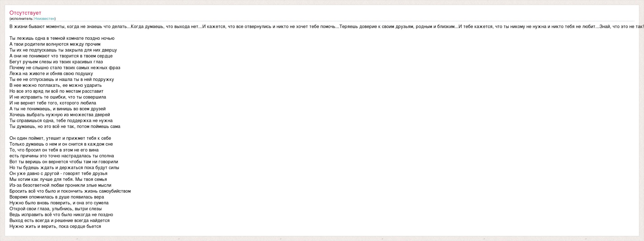Click the line 'То, что бросил он тебя'
This screenshot has width=644, height=241.
(54, 150)
